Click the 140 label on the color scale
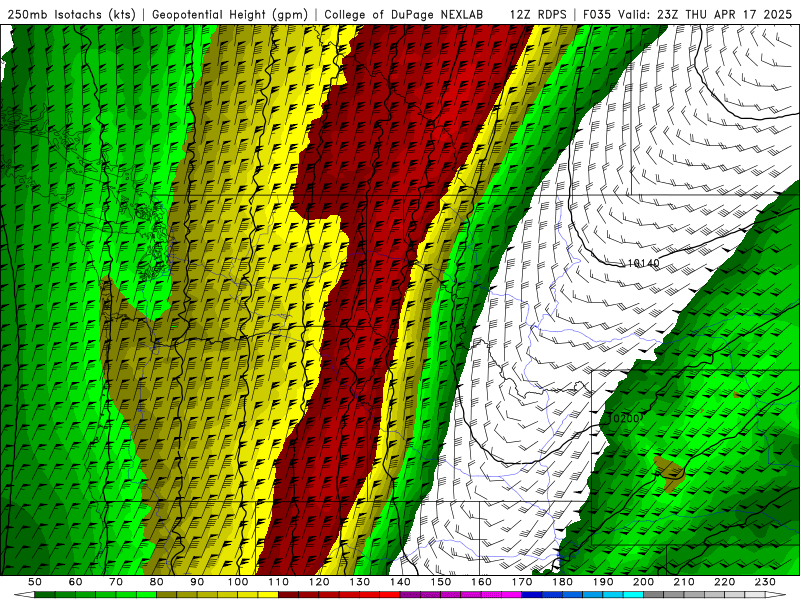 coord(400,582)
